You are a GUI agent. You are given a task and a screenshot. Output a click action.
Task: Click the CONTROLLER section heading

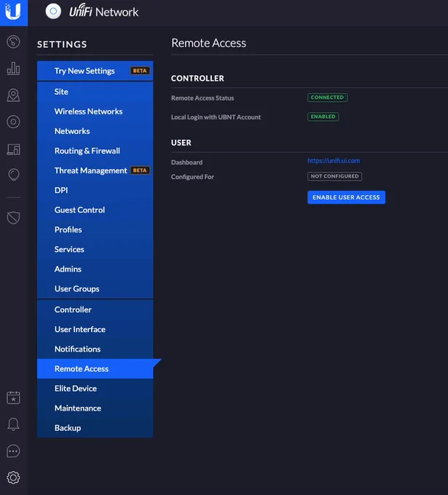pos(197,79)
